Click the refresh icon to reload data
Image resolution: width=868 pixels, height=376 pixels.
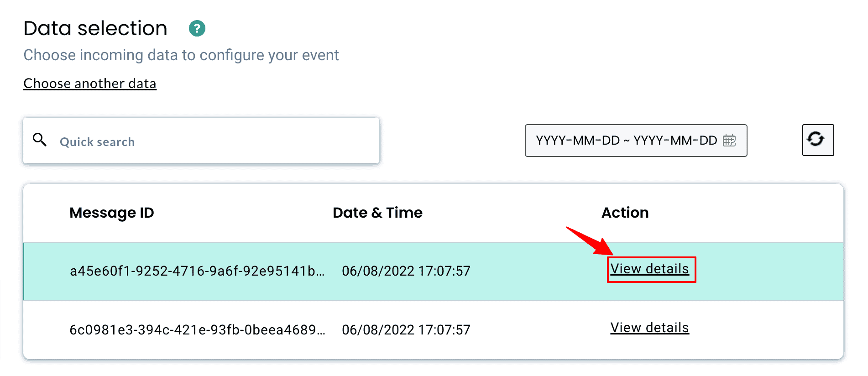[x=817, y=140]
